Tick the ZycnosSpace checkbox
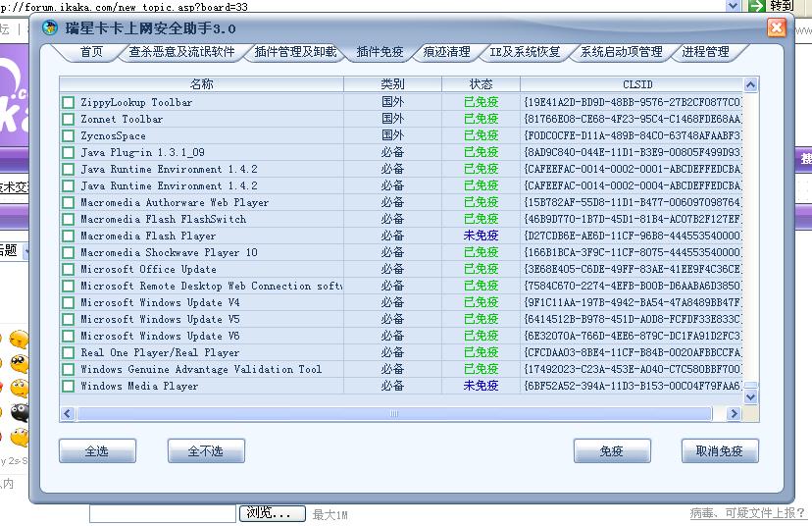Viewport: 812px width, 526px height. tap(68, 135)
